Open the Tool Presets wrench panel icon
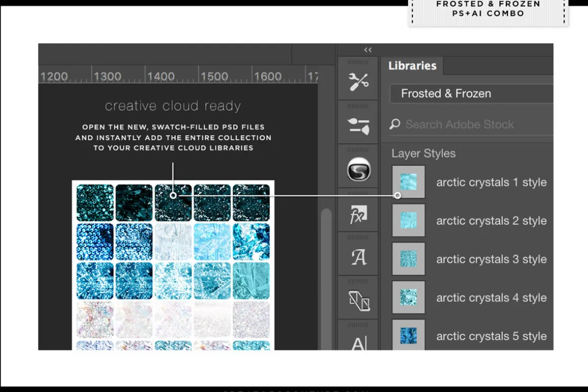The height and width of the screenshot is (392, 588). [x=358, y=82]
